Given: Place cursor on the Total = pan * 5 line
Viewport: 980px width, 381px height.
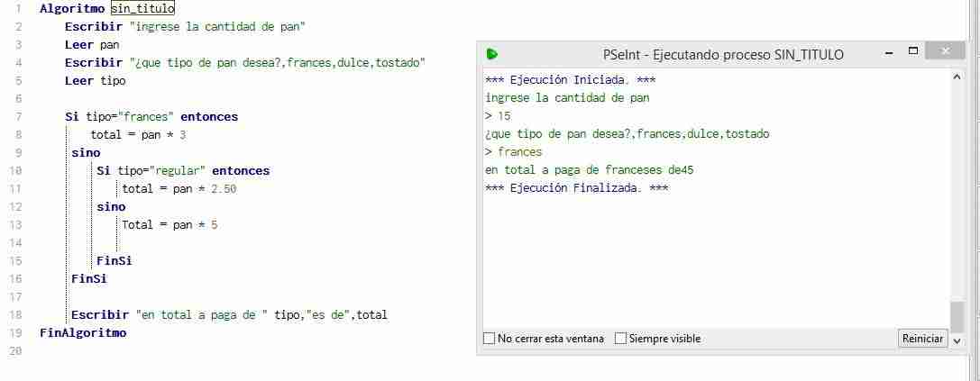Looking at the screenshot, I should click(169, 225).
